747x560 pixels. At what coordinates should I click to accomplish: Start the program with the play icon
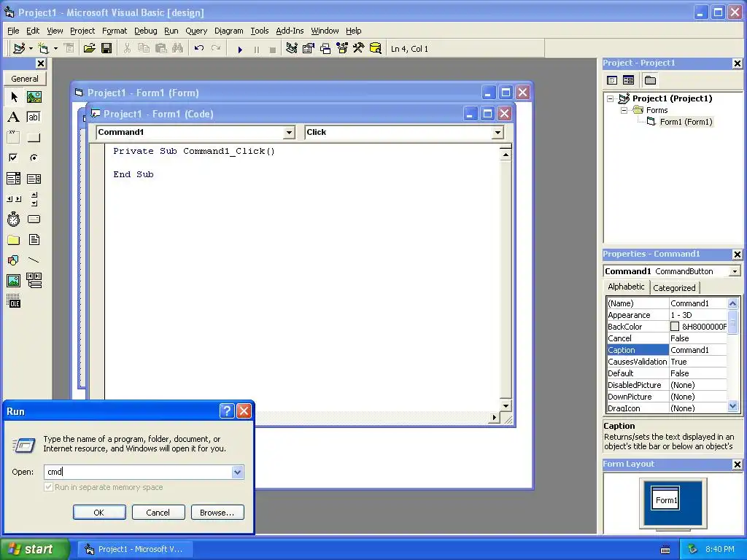tap(240, 49)
